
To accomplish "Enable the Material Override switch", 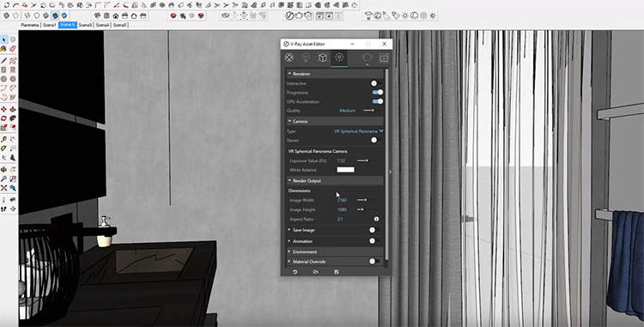I will point(374,261).
